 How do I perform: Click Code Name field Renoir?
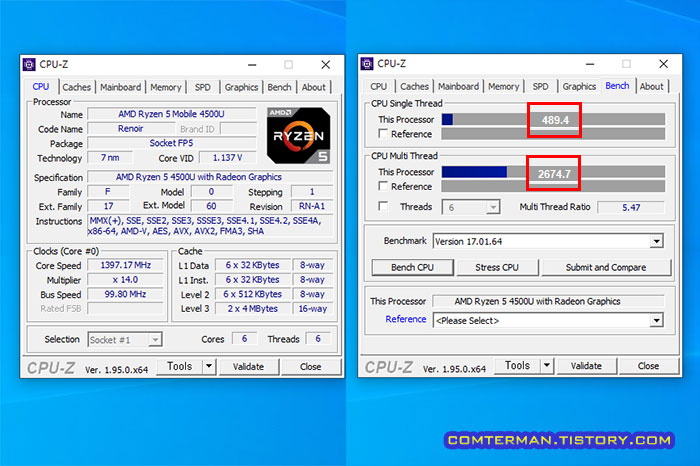coord(130,129)
